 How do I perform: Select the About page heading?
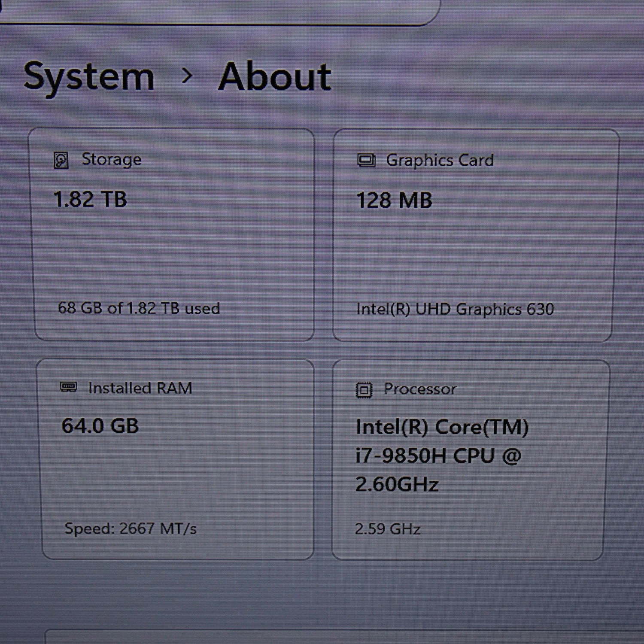point(274,77)
